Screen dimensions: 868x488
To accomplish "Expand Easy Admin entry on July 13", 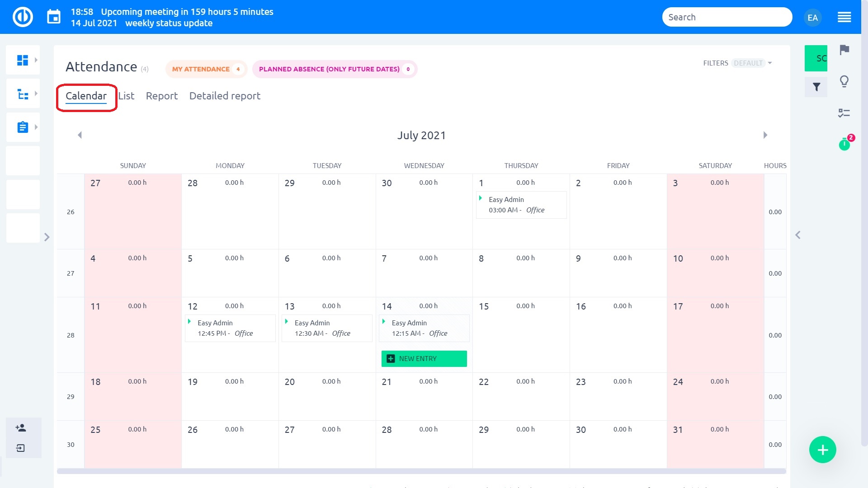I will pyautogui.click(x=287, y=321).
